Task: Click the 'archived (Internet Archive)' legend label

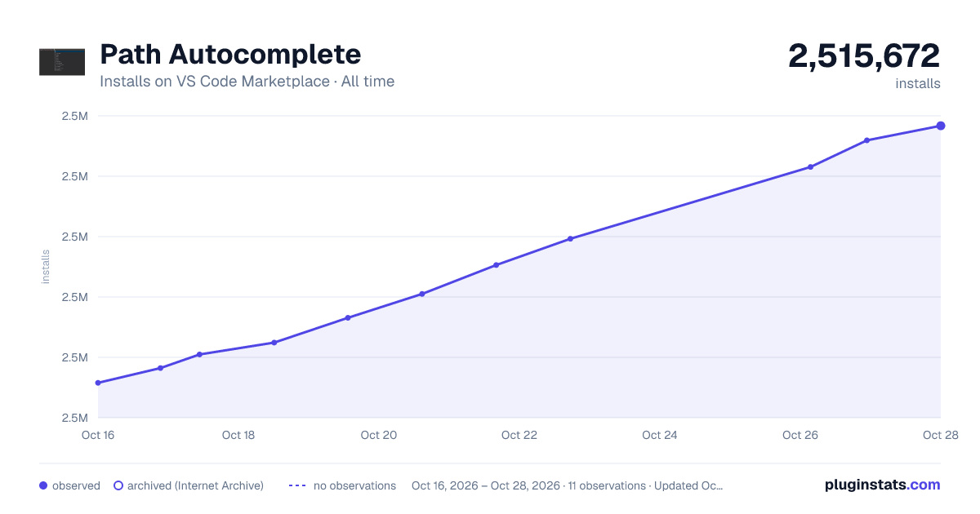Action: coord(195,485)
